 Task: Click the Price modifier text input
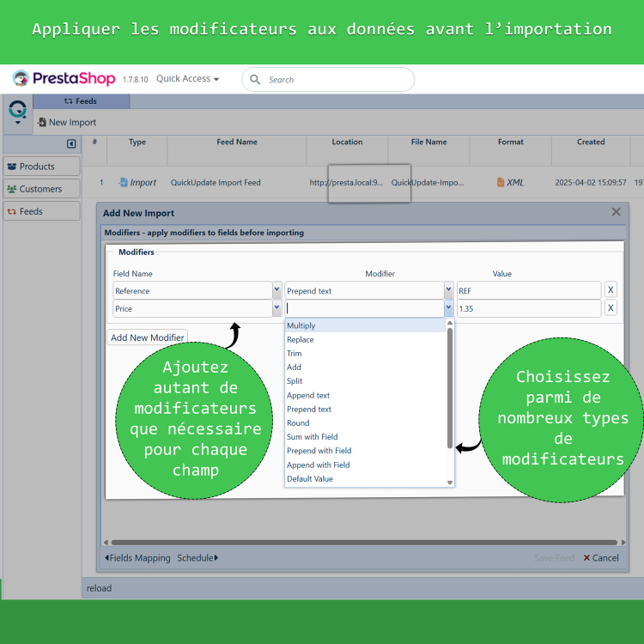pos(364,308)
